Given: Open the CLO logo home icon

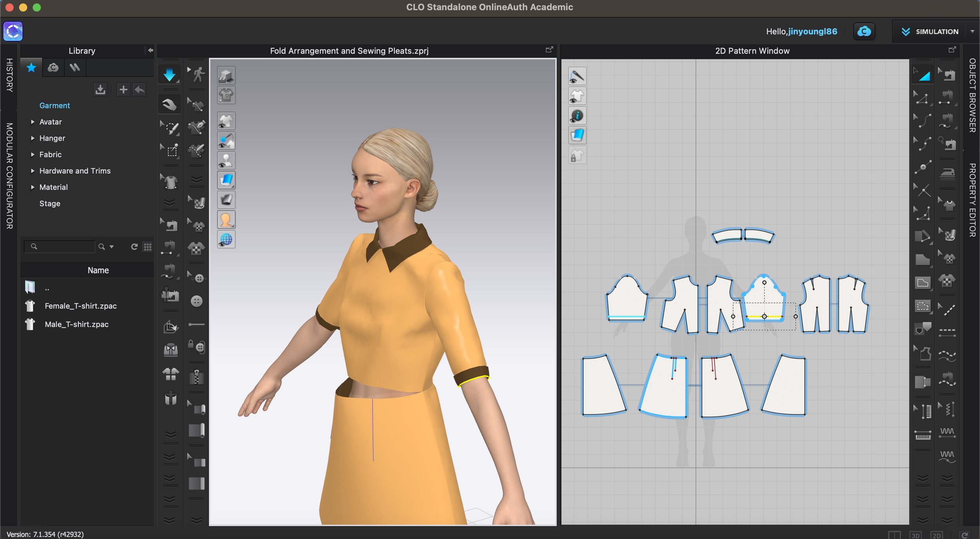Looking at the screenshot, I should [x=13, y=31].
